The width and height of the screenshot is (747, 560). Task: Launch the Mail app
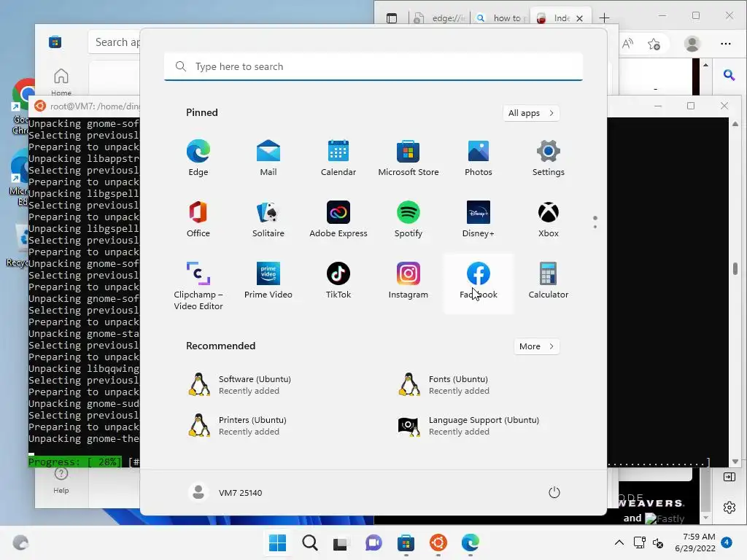pyautogui.click(x=268, y=158)
